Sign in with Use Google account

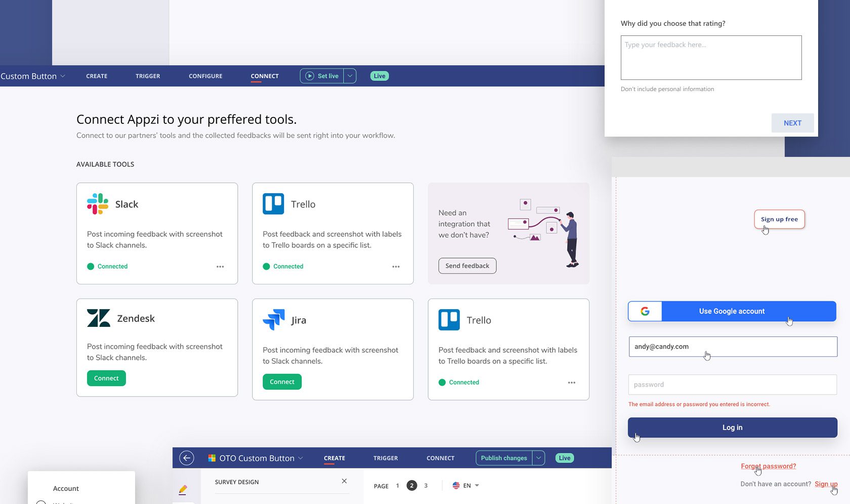pos(732,311)
